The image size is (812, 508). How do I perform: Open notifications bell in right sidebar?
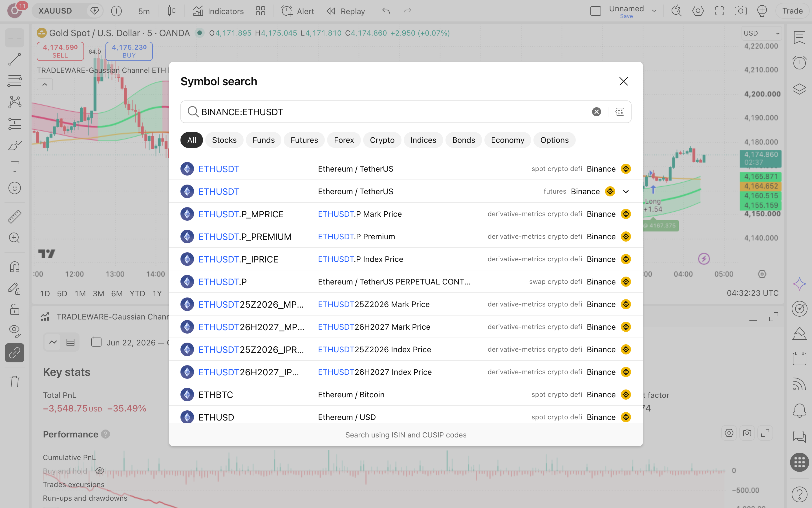pos(799,410)
